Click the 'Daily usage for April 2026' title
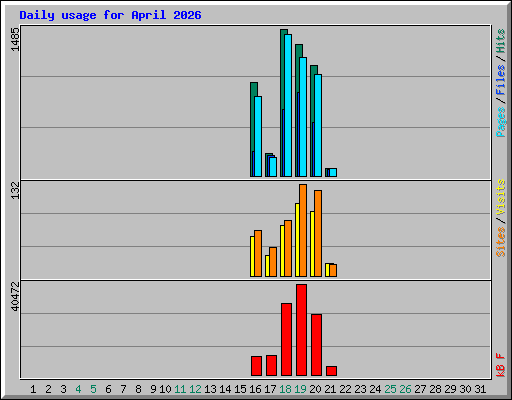 pos(110,16)
